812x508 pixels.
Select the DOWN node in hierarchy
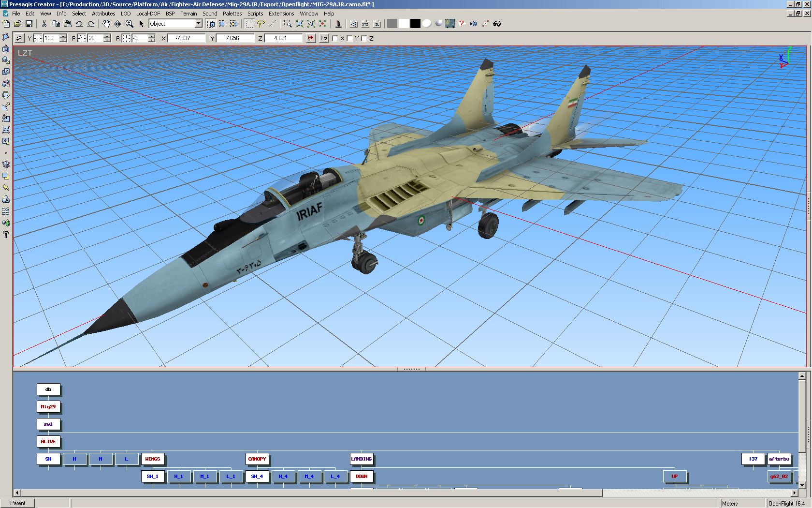[x=362, y=477]
